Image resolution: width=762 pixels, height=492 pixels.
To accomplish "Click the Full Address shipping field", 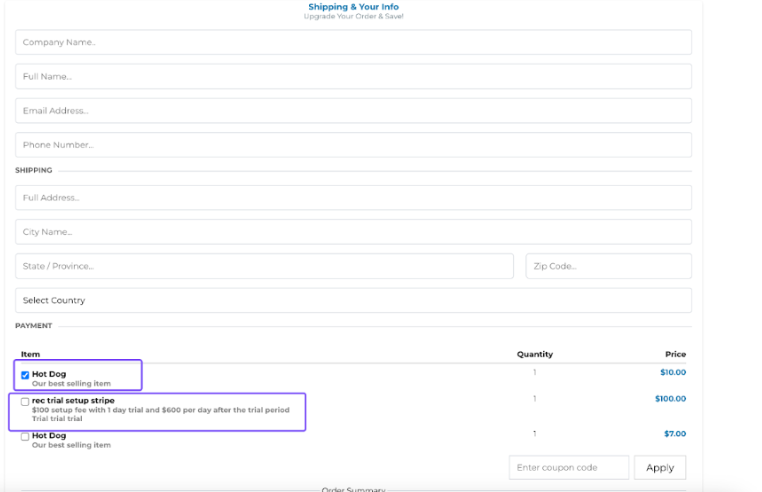I will [353, 197].
